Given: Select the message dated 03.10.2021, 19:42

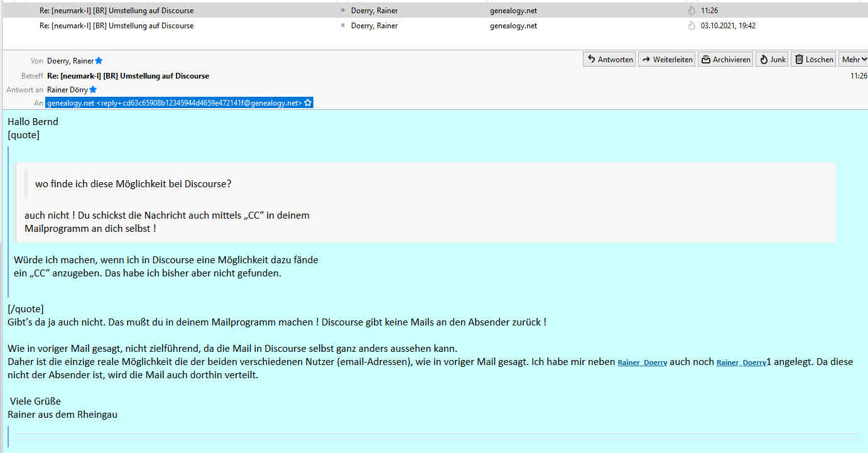Looking at the screenshot, I should click(x=434, y=26).
